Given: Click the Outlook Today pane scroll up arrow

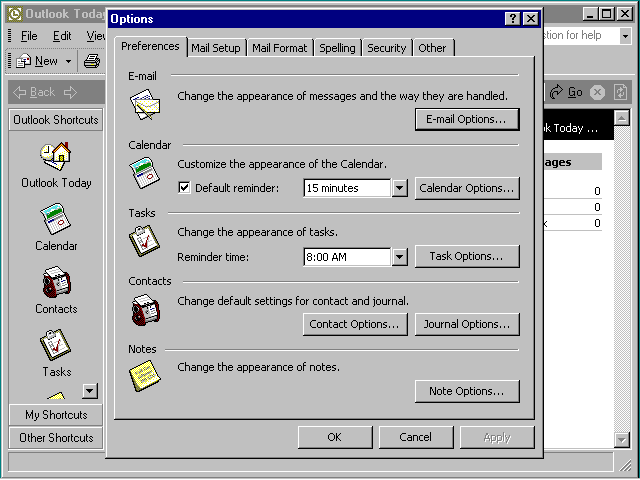Looking at the screenshot, I should pyautogui.click(x=622, y=119).
